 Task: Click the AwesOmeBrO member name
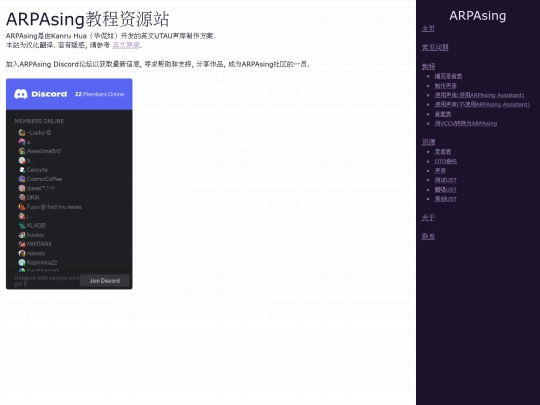[x=44, y=151]
